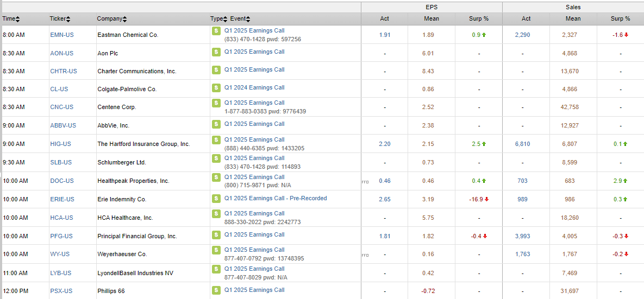The image size is (644, 299).
Task: Open the CNC-US ticker link
Action: click(61, 107)
